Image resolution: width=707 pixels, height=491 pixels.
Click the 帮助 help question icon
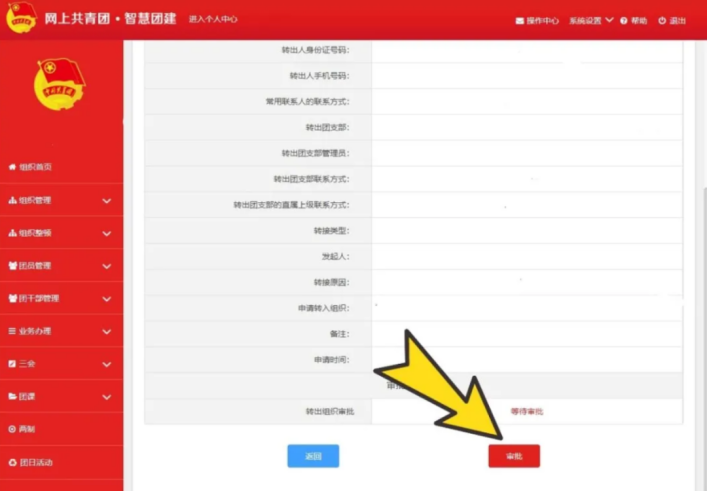pyautogui.click(x=624, y=21)
